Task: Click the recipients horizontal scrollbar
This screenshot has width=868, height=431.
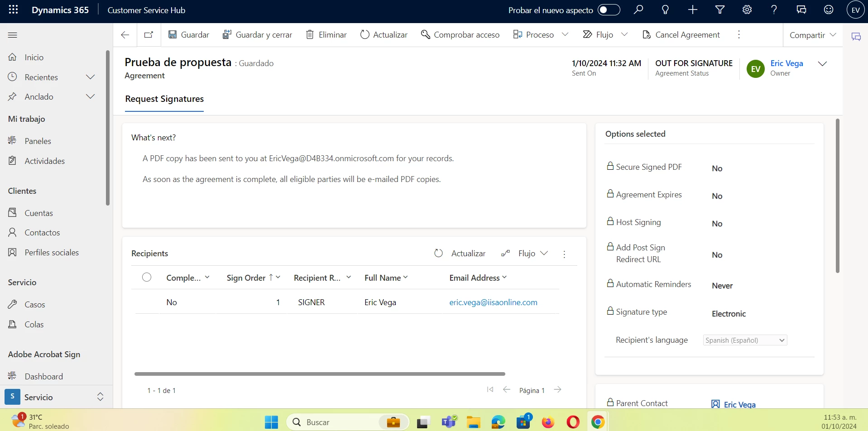Action: [x=320, y=374]
